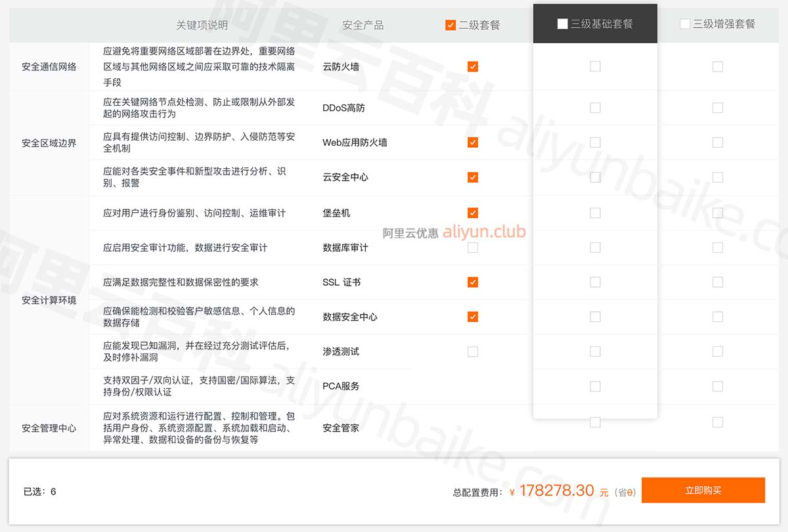Screen dimensions: 788x532
Task: Select the 三级基础套餐 header checkbox
Action: pos(562,24)
